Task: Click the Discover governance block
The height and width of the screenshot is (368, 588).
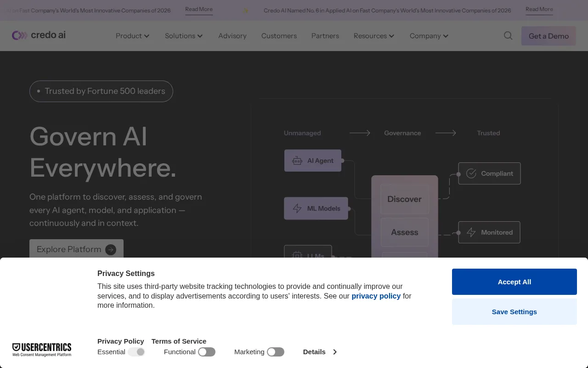Action: pyautogui.click(x=404, y=199)
